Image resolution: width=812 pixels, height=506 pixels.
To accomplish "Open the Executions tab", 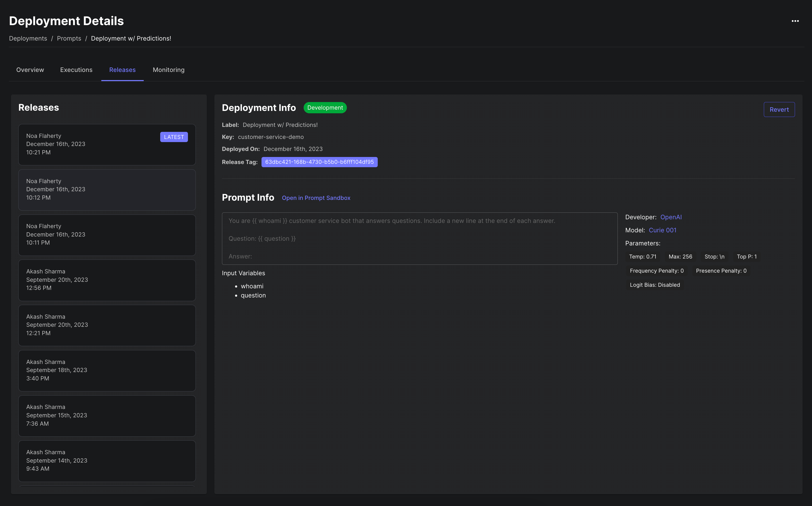I will pos(76,70).
